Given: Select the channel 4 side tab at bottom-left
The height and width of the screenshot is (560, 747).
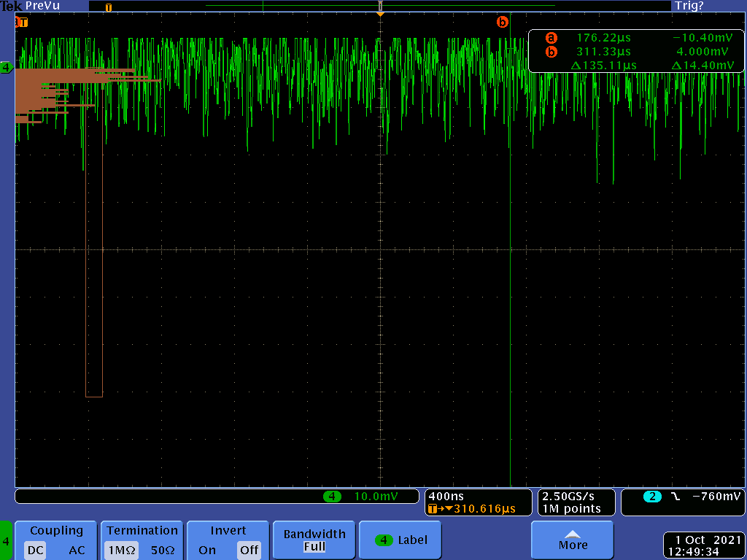Looking at the screenshot, I should (7, 541).
